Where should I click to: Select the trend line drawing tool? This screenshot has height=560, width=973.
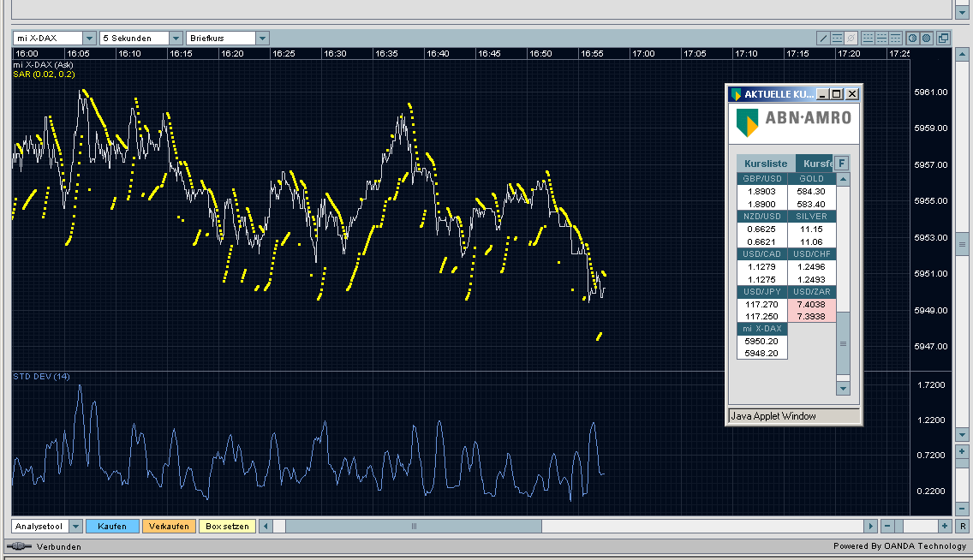click(823, 38)
